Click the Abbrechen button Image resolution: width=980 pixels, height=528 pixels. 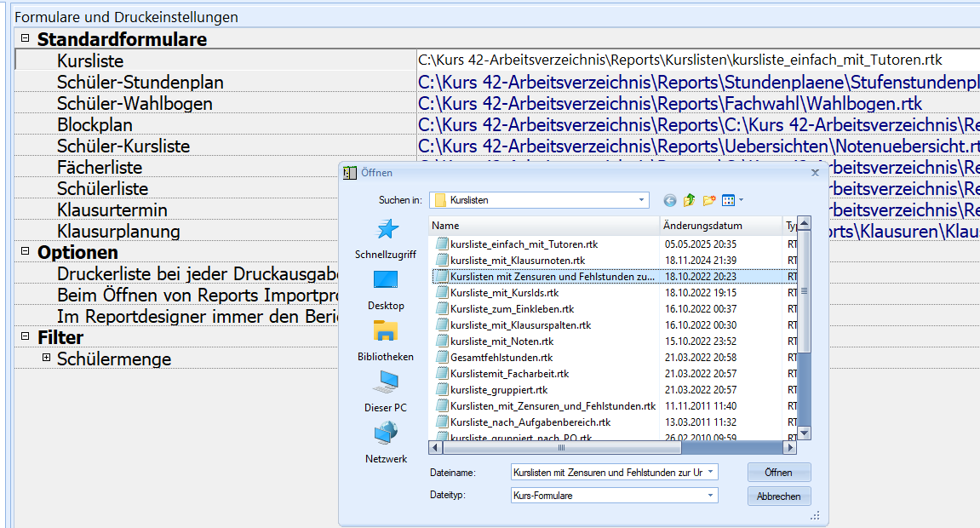pos(779,496)
